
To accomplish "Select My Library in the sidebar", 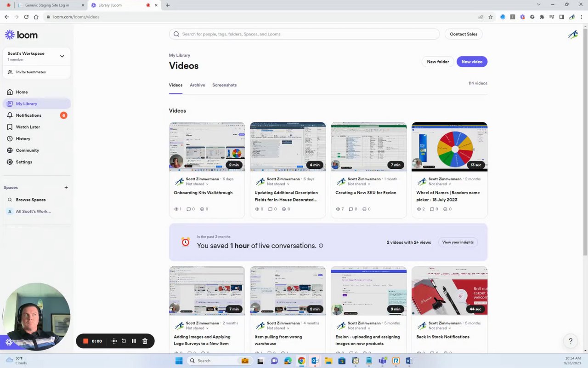I will point(37,103).
